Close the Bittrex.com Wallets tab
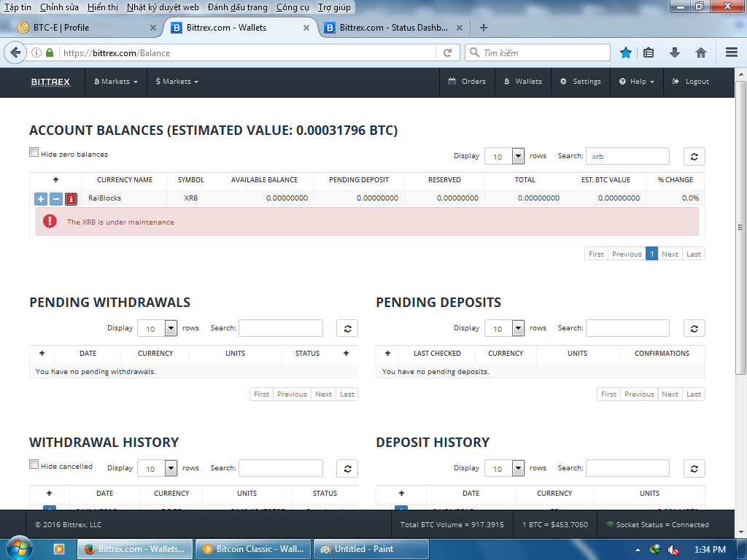The image size is (747, 560). coord(306,28)
